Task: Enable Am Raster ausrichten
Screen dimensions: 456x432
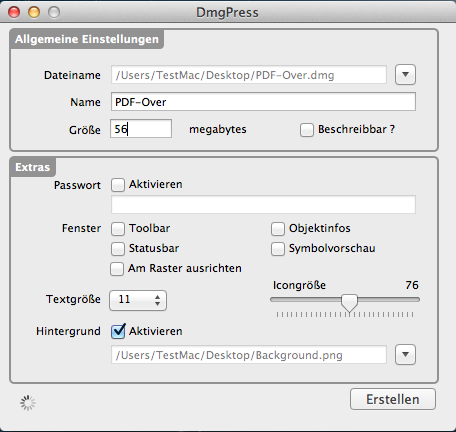Action: [x=117, y=269]
